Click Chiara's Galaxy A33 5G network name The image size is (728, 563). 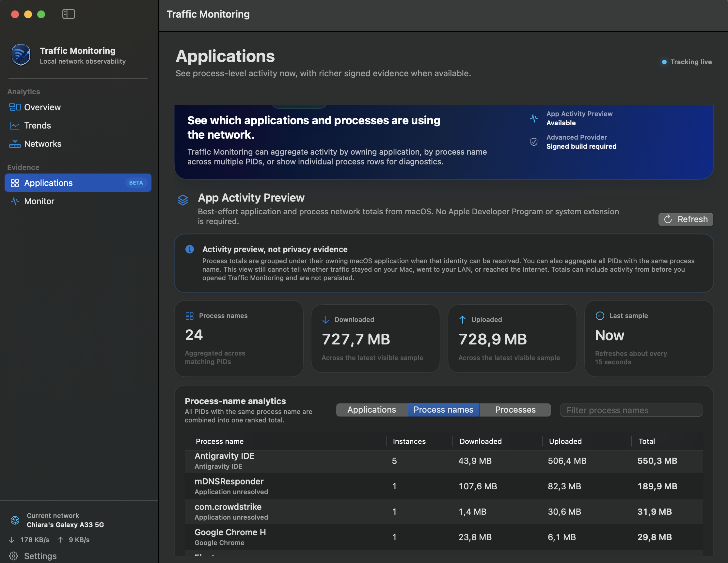(x=65, y=525)
